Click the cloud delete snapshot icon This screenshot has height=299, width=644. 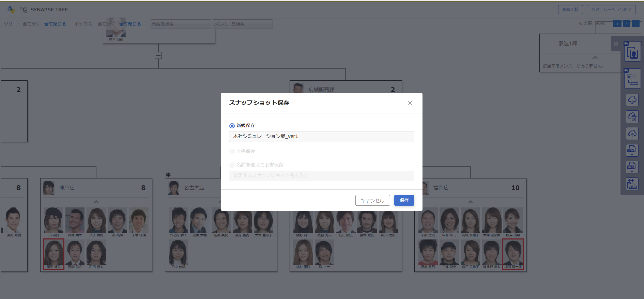point(632,117)
